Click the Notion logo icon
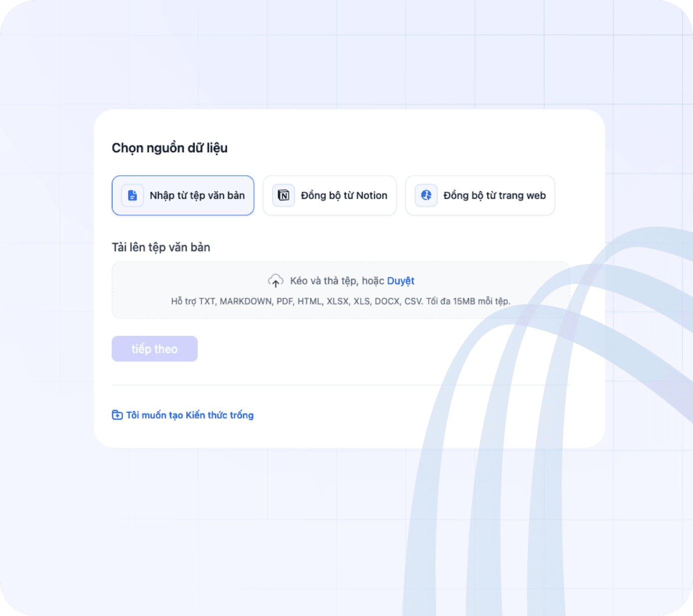The width and height of the screenshot is (693, 616). pyautogui.click(x=283, y=195)
